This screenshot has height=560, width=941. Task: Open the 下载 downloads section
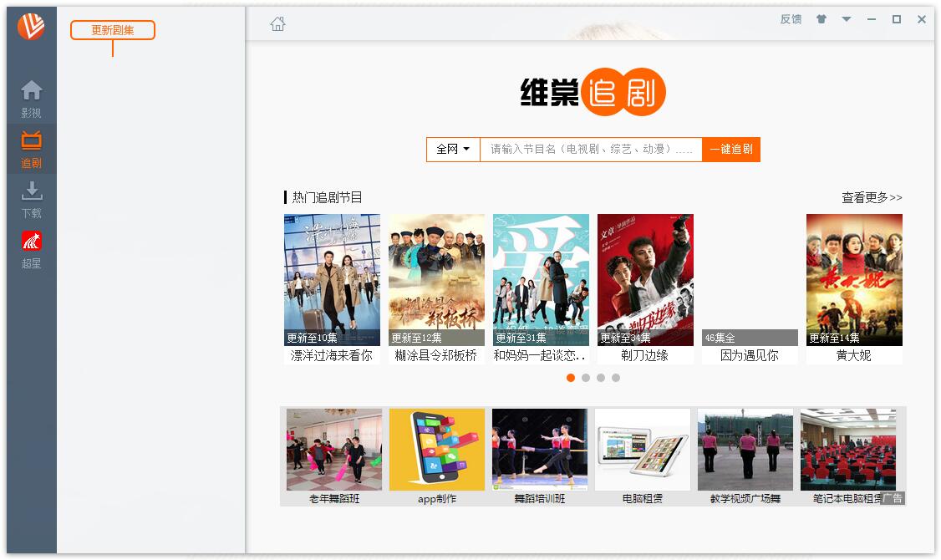(x=31, y=199)
